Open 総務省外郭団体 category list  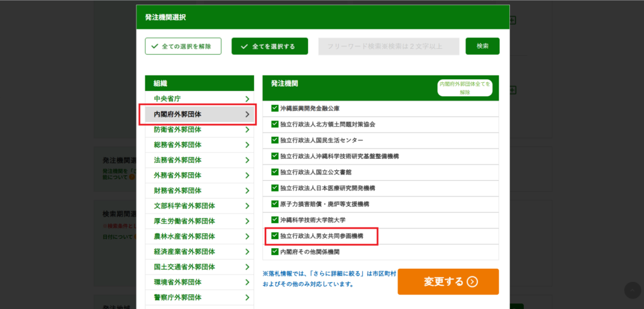pyautogui.click(x=199, y=144)
